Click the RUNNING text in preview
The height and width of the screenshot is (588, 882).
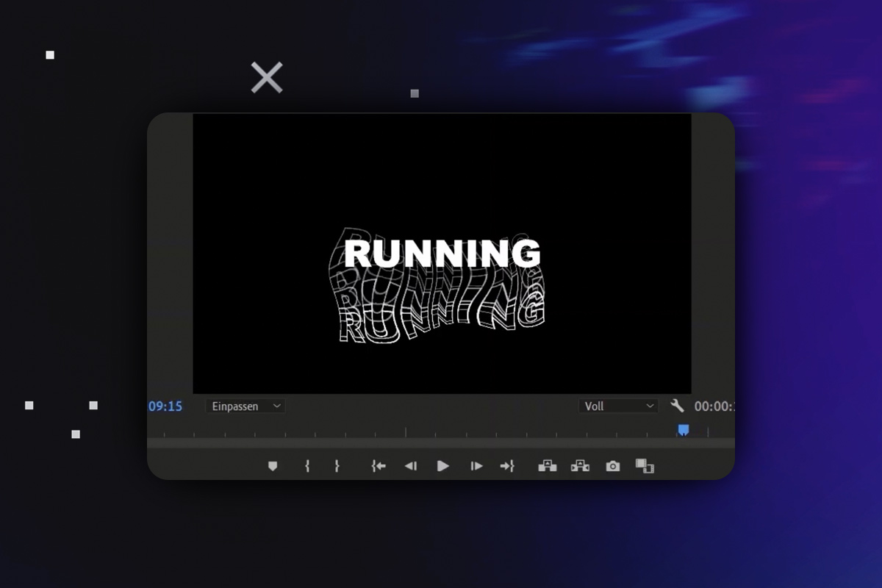coord(442,253)
